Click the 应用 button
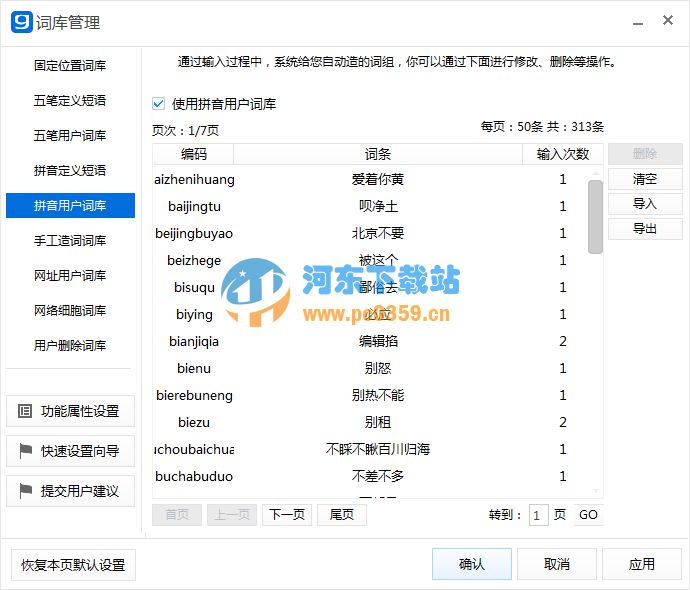 pyautogui.click(x=642, y=564)
